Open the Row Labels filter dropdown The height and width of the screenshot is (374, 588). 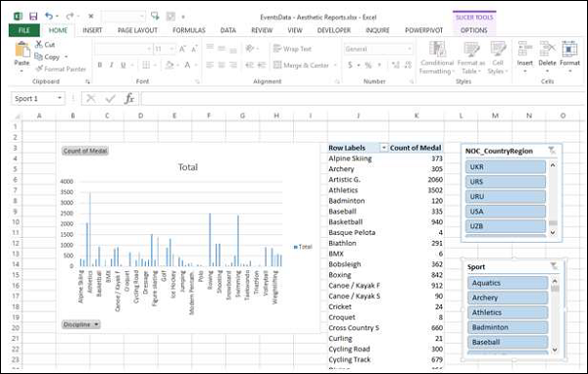(383, 148)
